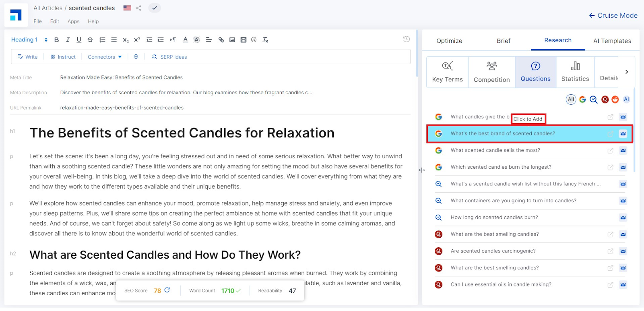Clear text formatting
The width and height of the screenshot is (644, 311).
pyautogui.click(x=265, y=40)
